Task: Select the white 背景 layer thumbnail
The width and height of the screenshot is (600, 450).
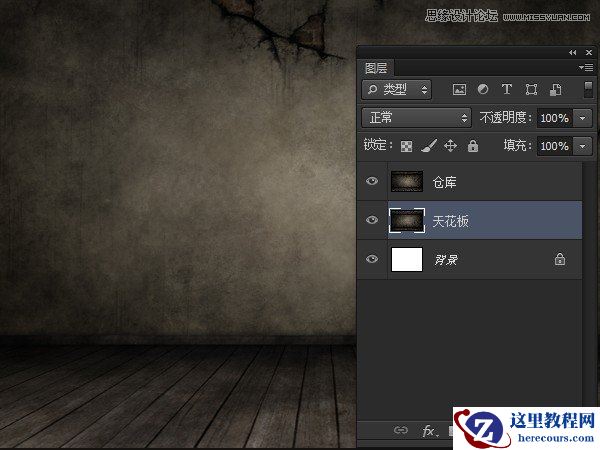Action: tap(407, 259)
